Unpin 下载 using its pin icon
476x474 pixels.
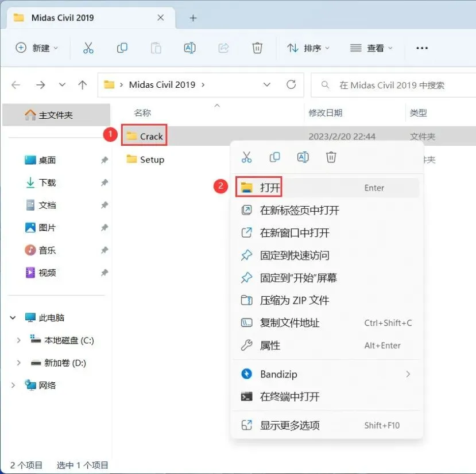105,182
